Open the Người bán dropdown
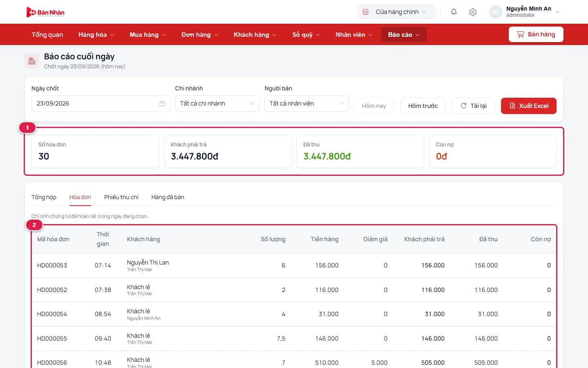 pyautogui.click(x=307, y=103)
